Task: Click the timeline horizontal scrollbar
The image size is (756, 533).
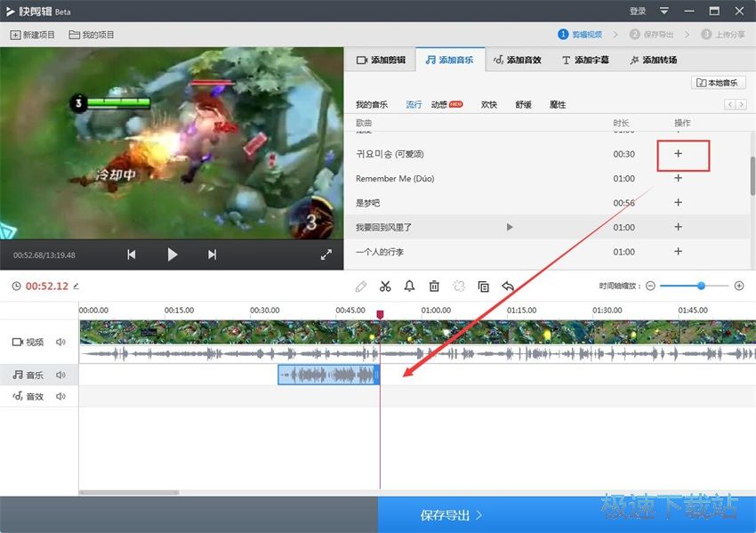Action: click(129, 492)
